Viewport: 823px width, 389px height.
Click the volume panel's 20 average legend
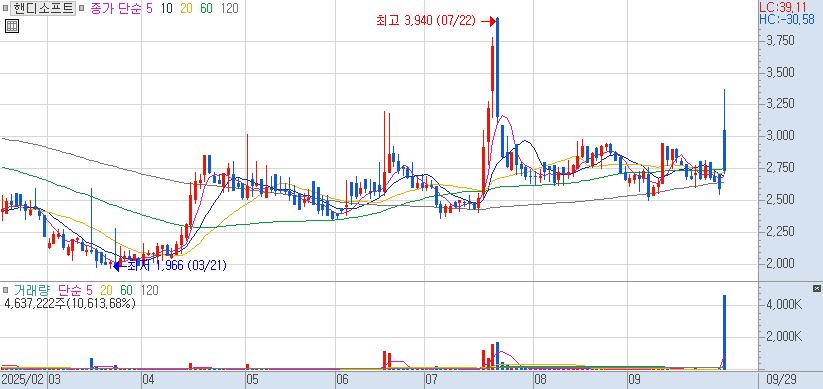[107, 290]
